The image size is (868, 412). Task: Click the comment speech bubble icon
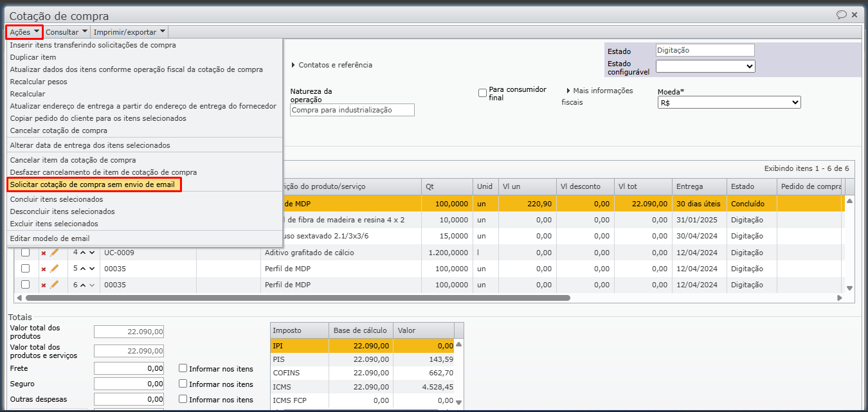click(x=841, y=15)
